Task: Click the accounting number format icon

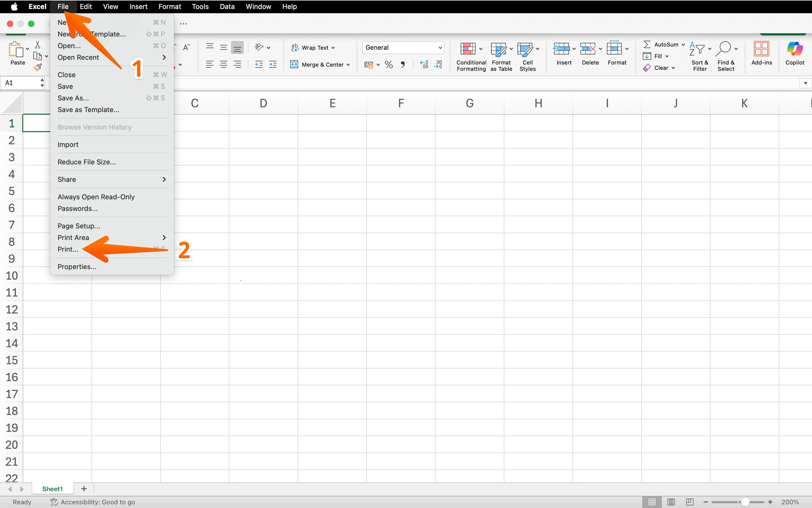Action: (x=368, y=65)
